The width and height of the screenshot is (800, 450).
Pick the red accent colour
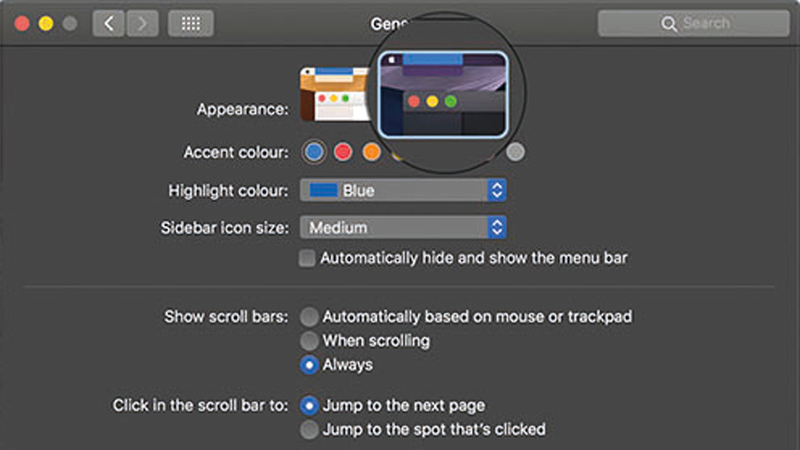(x=343, y=152)
